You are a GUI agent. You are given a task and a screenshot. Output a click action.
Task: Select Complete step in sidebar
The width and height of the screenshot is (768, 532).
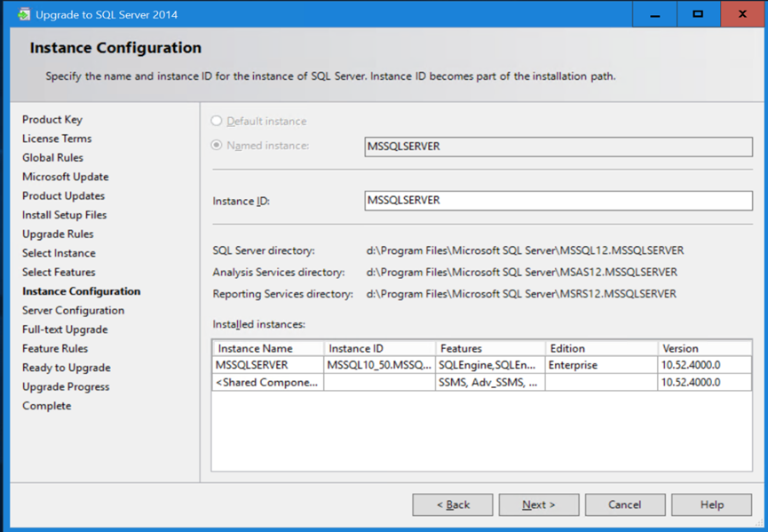(x=46, y=406)
